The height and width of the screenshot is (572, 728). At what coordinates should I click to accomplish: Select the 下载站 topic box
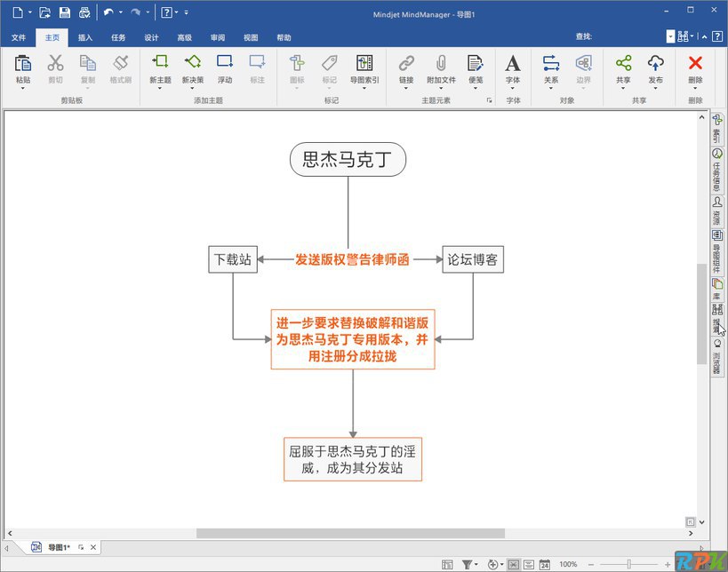coord(233,259)
